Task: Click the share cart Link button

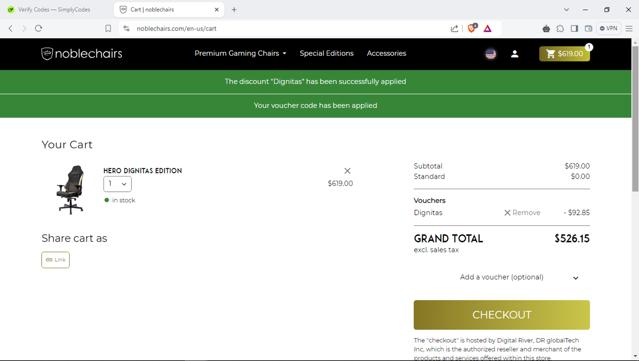Action: (x=55, y=260)
